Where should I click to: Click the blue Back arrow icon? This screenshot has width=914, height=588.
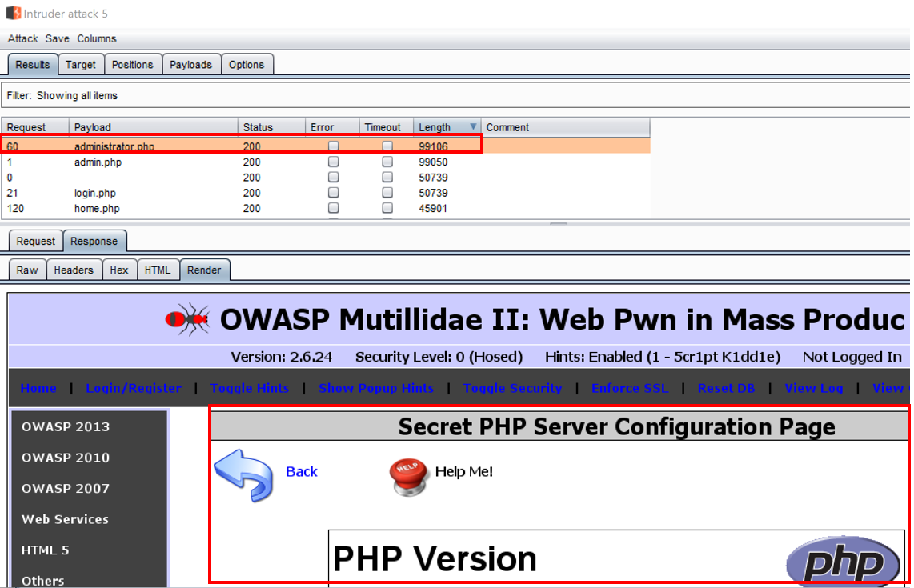(243, 475)
